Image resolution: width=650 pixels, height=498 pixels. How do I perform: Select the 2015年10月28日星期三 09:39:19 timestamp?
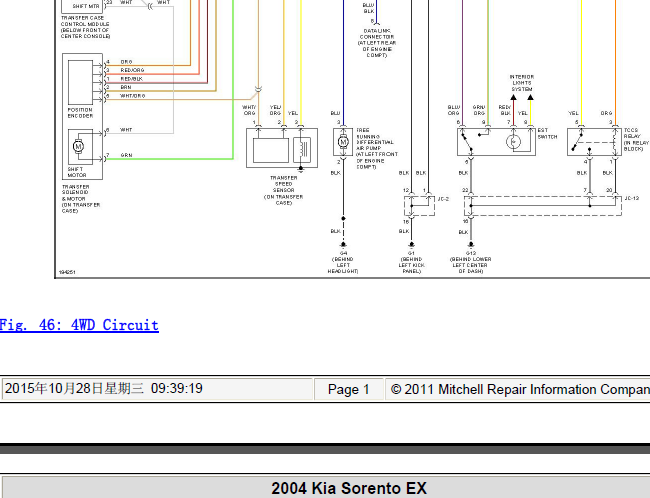(104, 389)
